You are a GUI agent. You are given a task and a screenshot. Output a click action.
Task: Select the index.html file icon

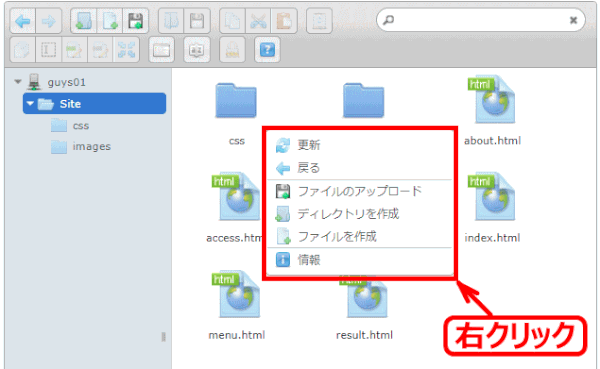(492, 196)
